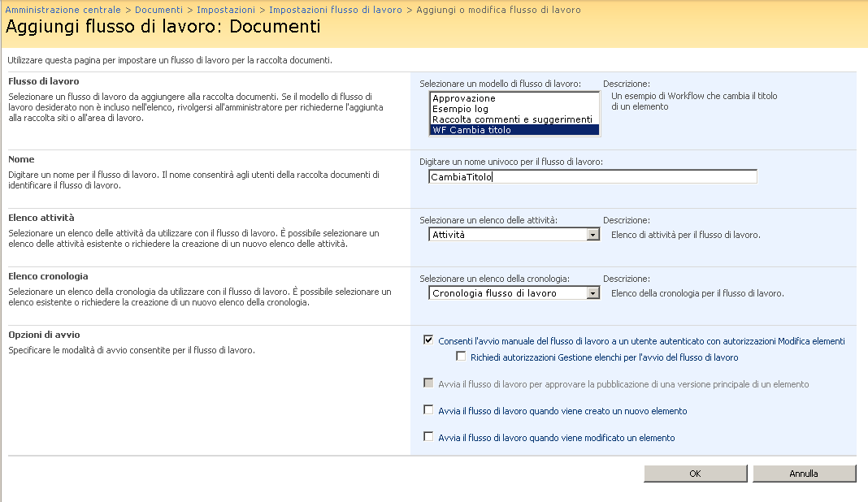The height and width of the screenshot is (502, 868).
Task: Open Impostazioni flusso di lavoro breadcrumb
Action: pos(336,10)
